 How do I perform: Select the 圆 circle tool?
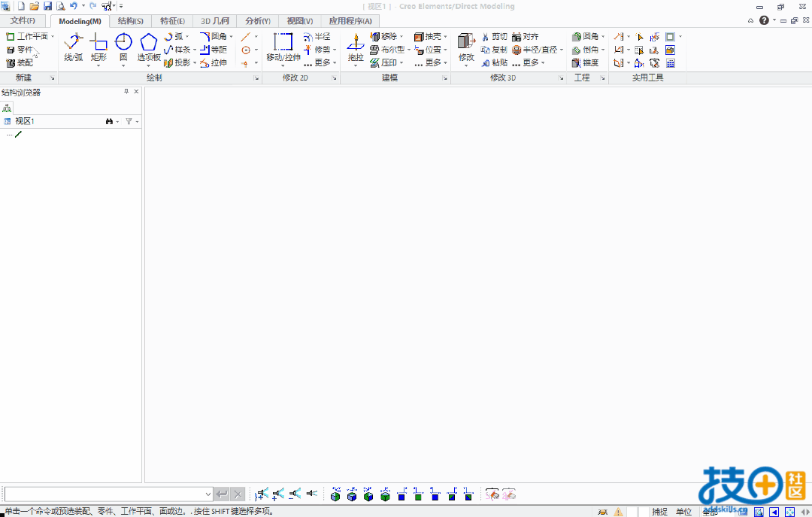click(x=123, y=47)
